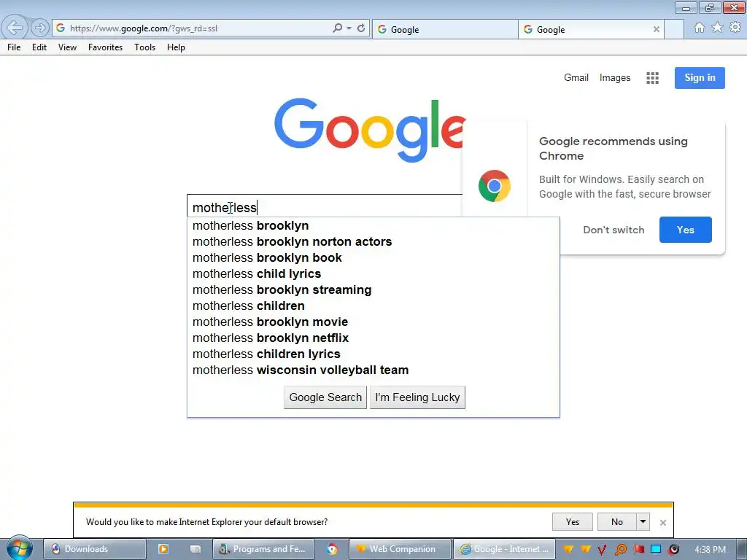Open the File menu
The height and width of the screenshot is (560, 747).
[x=14, y=47]
